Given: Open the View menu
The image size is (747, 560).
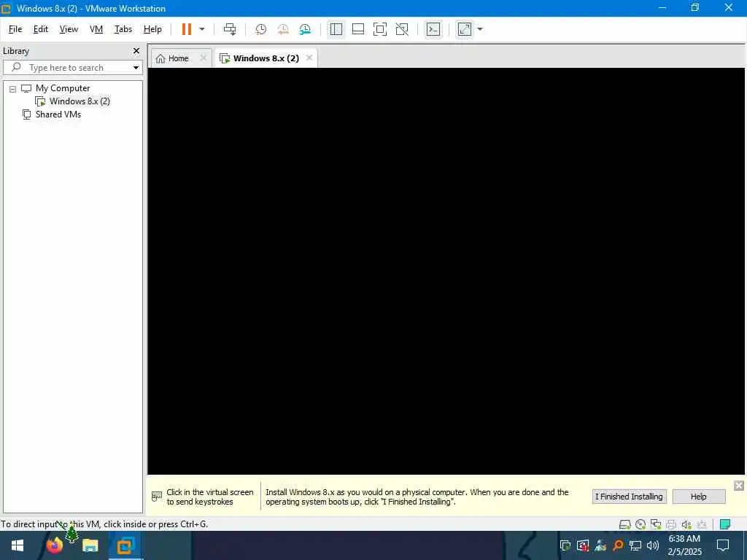Looking at the screenshot, I should coord(69,29).
